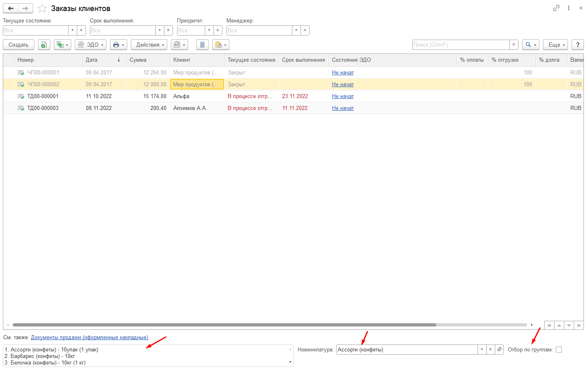Clear the Поиск search field with x

click(x=514, y=45)
